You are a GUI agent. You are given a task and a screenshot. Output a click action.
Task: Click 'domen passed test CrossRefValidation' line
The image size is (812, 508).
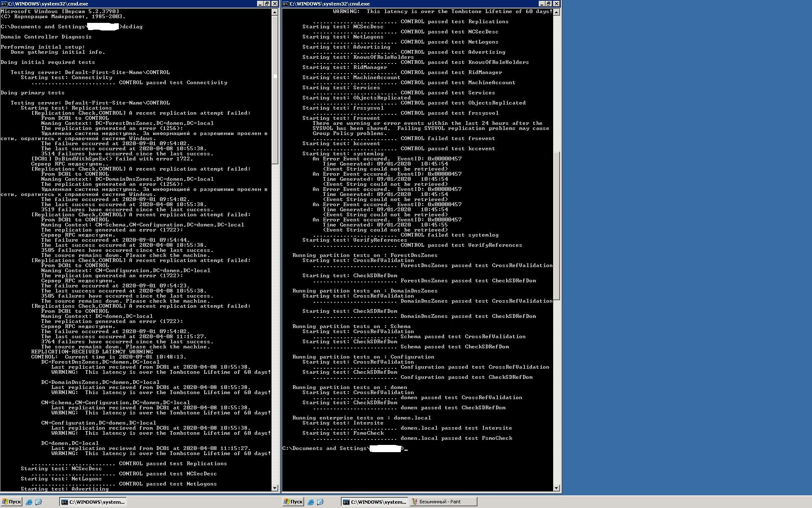point(417,398)
